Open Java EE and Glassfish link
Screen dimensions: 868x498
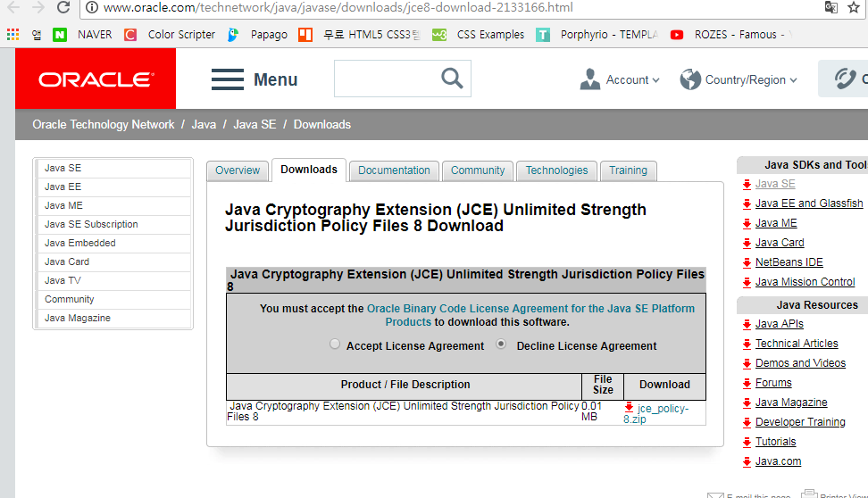click(809, 203)
